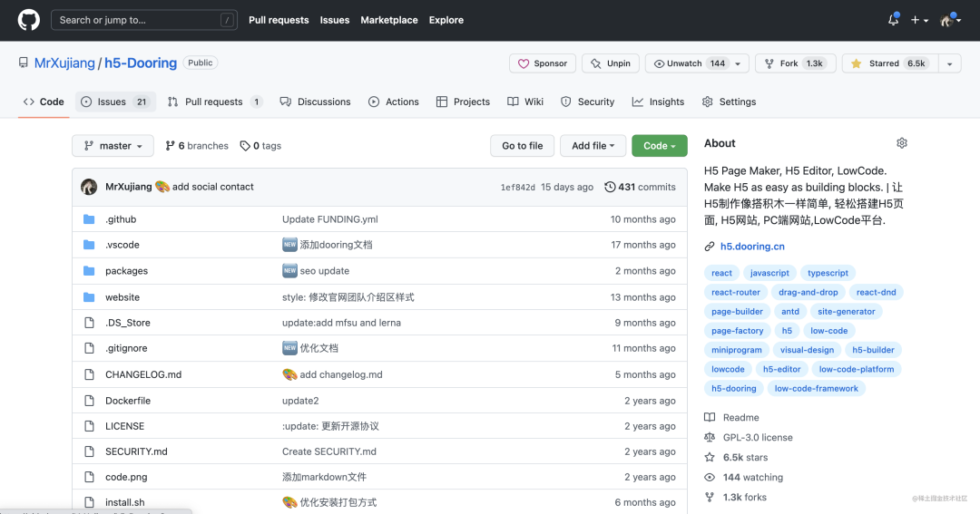Select the 'typescript' topic tag
Screen dimensions: 980x514
(828, 273)
